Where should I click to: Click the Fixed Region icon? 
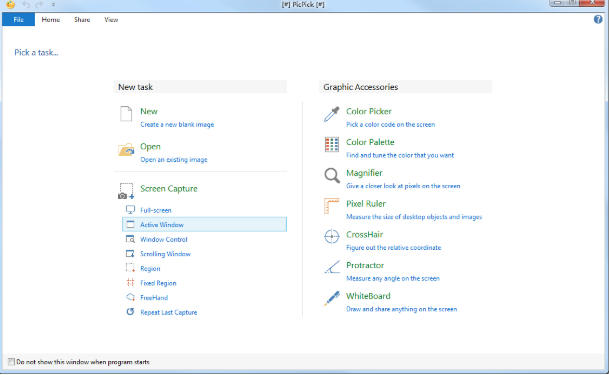tap(130, 283)
